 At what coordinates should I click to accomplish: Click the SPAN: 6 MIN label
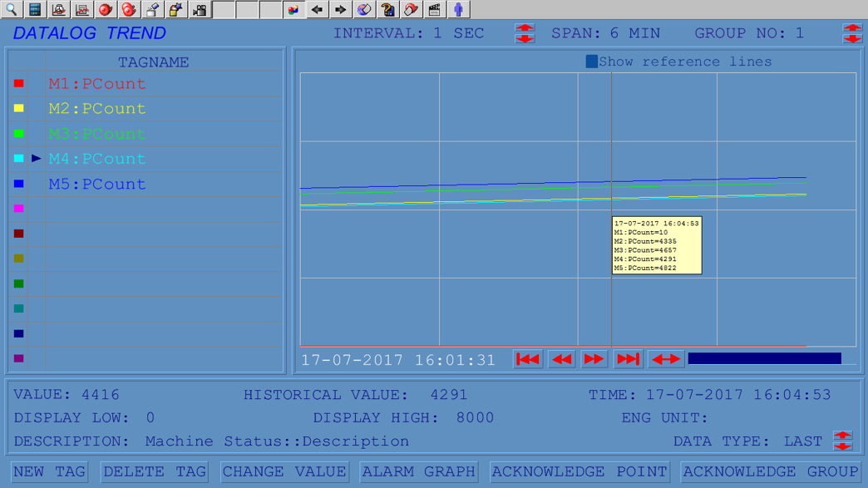pyautogui.click(x=605, y=33)
